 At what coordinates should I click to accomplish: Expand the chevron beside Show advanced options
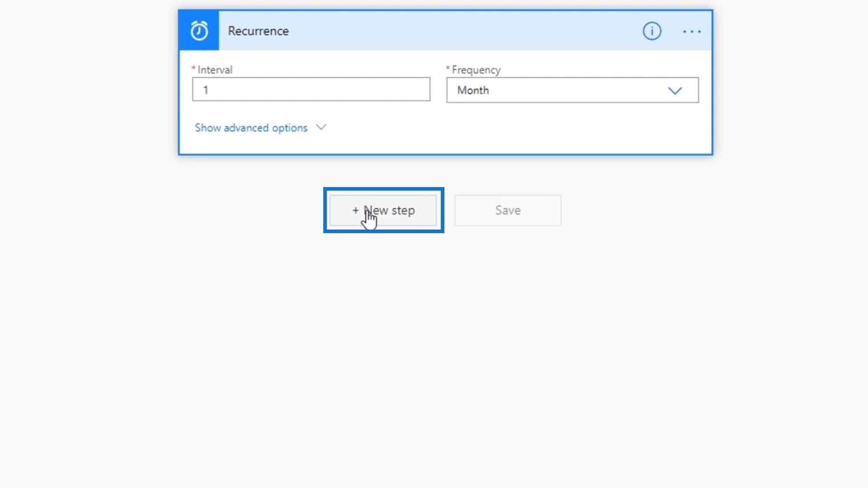click(321, 127)
